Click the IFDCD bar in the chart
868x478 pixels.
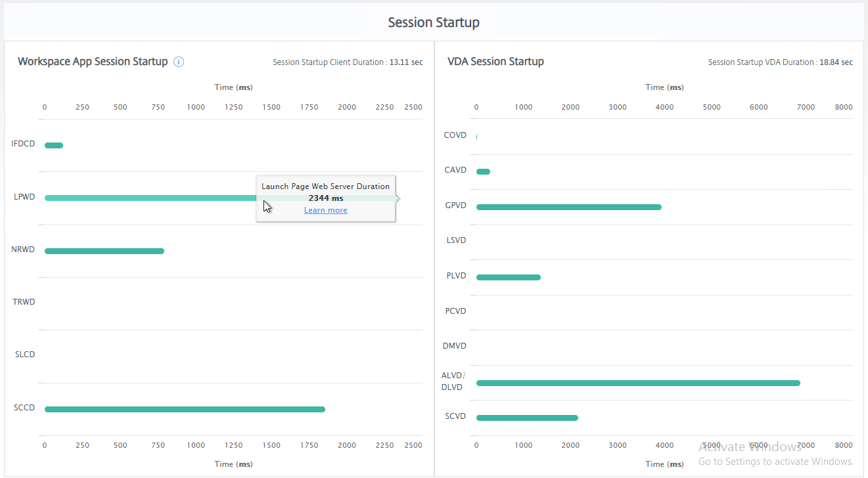[54, 145]
